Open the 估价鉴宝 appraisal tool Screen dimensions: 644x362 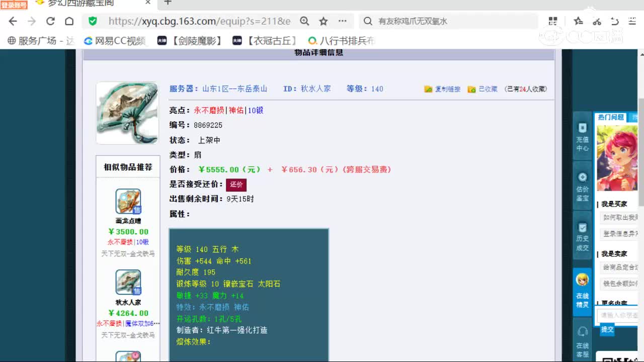[582, 186]
